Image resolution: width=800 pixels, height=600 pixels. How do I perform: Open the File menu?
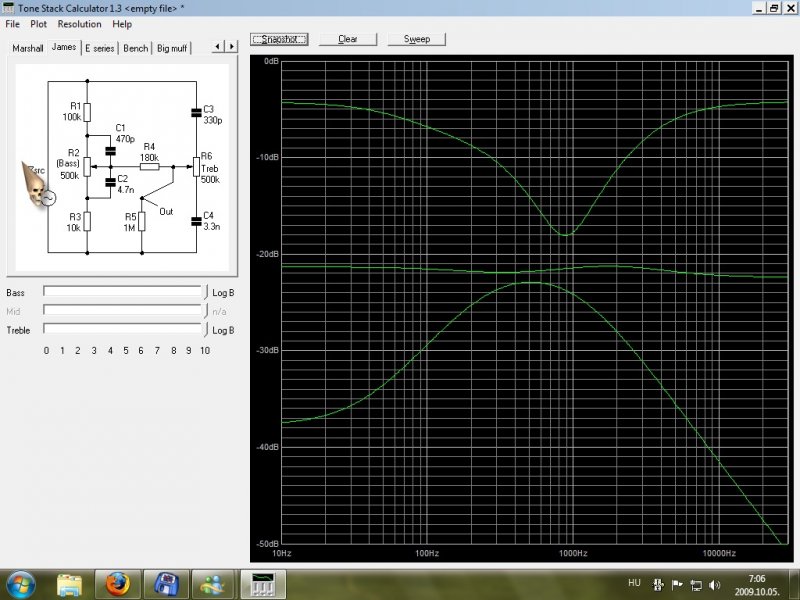pyautogui.click(x=12, y=24)
